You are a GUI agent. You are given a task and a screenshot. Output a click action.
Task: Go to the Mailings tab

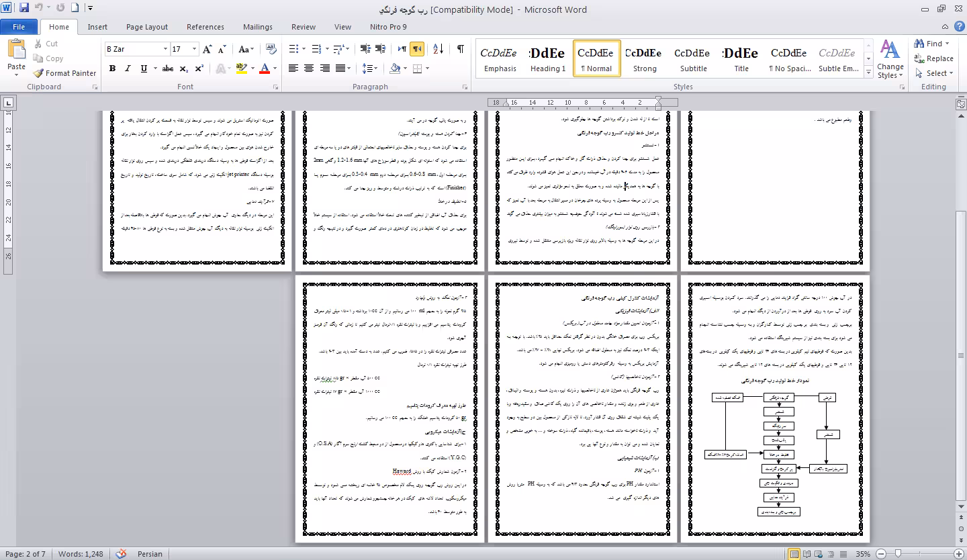(258, 27)
